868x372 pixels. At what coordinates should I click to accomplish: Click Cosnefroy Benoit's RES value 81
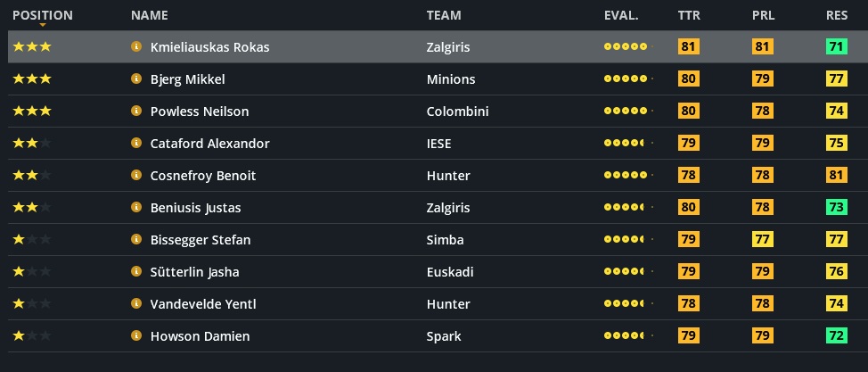click(836, 176)
